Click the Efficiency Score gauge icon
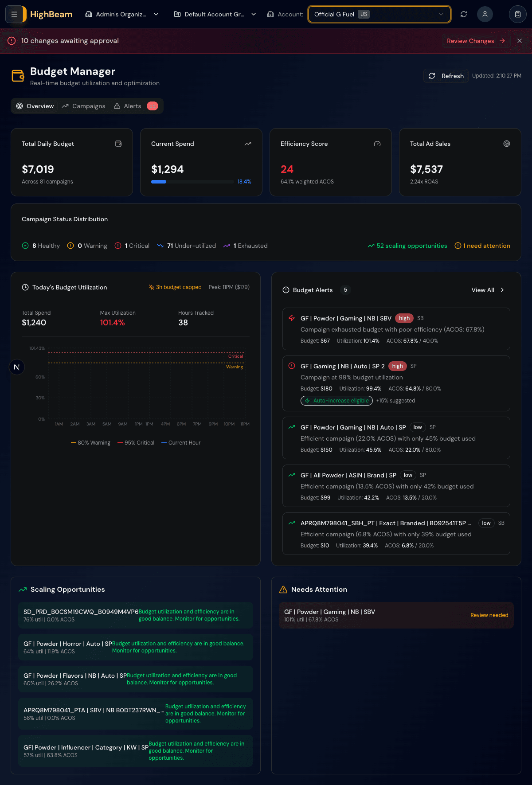Image resolution: width=532 pixels, height=785 pixels. pos(377,144)
